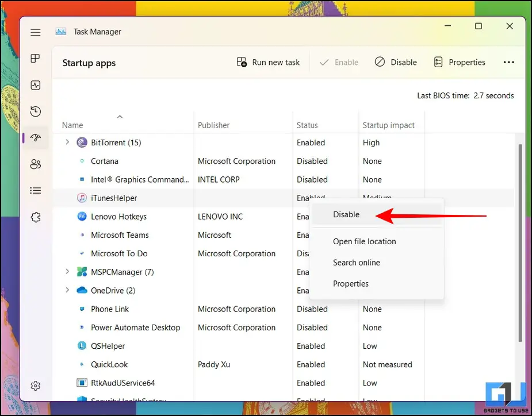Click the Microsoft To Do checkmark icon
This screenshot has height=416, width=532.
point(82,253)
